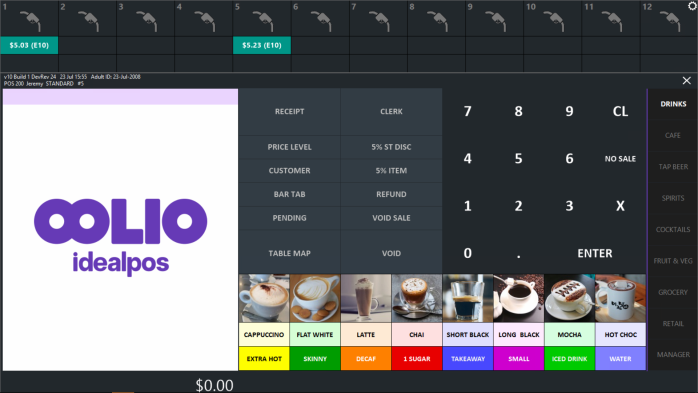This screenshot has width=698, height=393.
Task: Choose the blue TAKEAWAY modifier
Action: pyautogui.click(x=467, y=359)
